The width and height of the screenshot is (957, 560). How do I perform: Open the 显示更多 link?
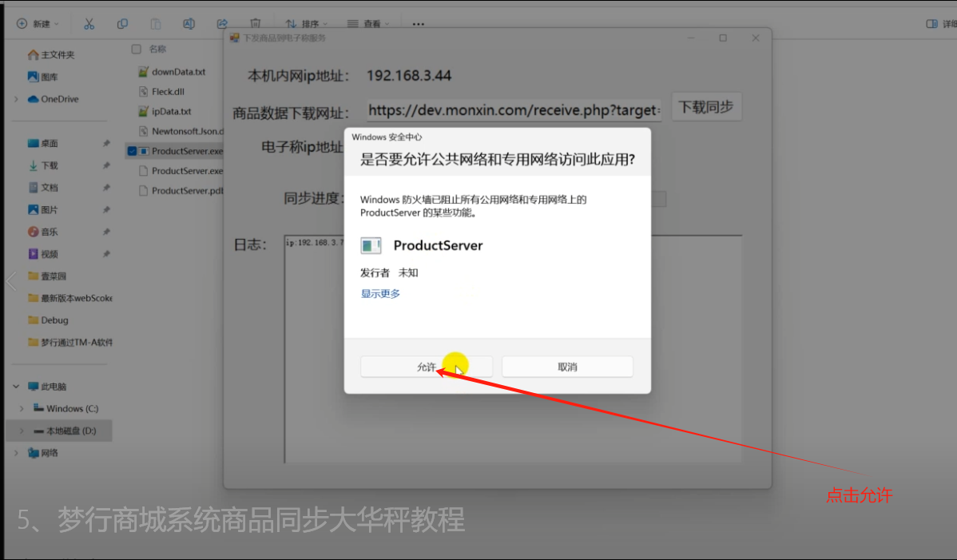pos(380,293)
